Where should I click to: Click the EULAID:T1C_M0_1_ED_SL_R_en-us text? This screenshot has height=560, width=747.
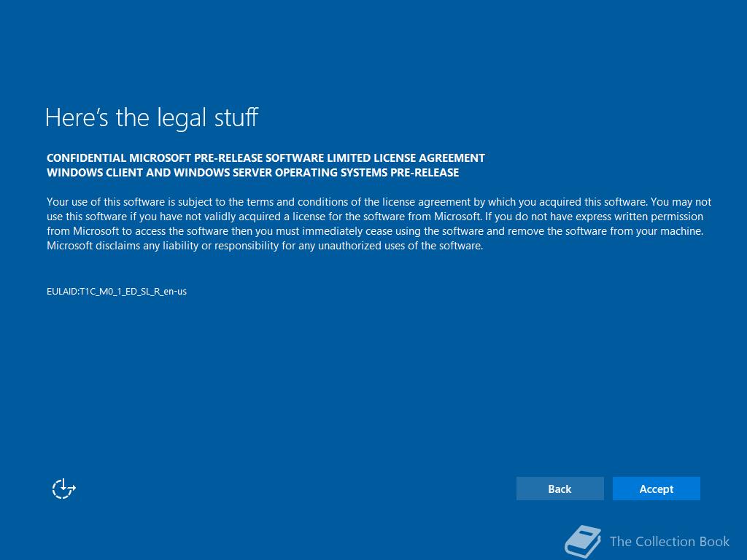(117, 292)
